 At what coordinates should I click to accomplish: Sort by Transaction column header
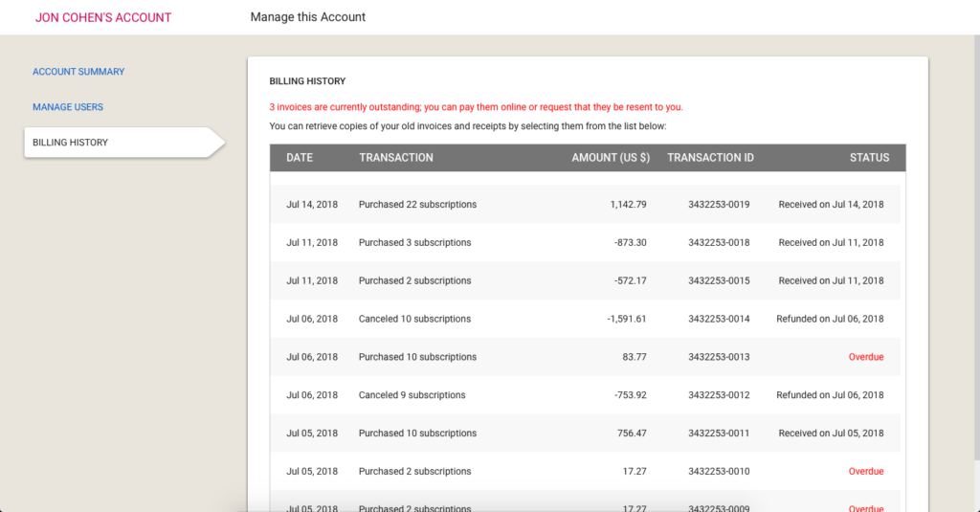395,158
